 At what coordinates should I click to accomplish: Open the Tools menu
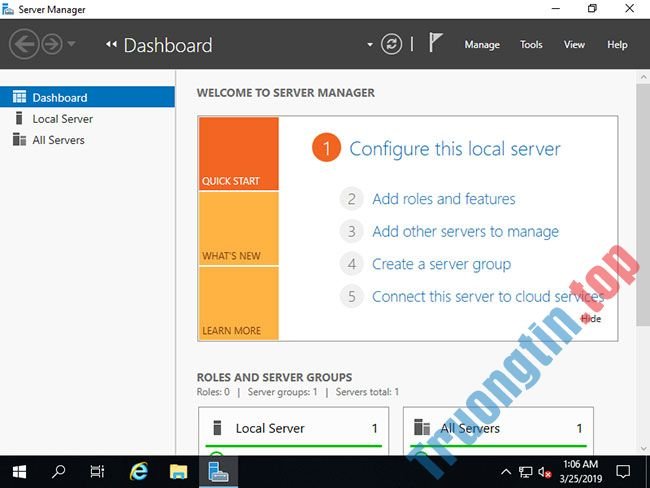tap(531, 44)
